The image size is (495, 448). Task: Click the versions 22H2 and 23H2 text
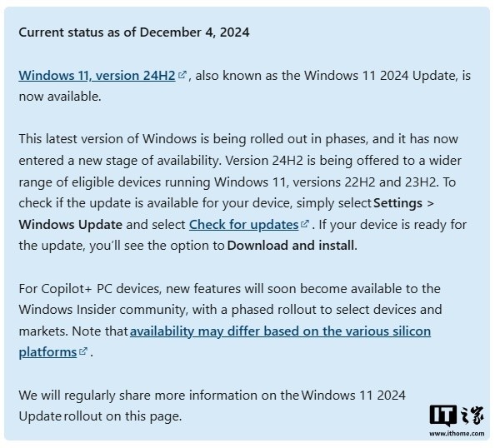[363, 182]
